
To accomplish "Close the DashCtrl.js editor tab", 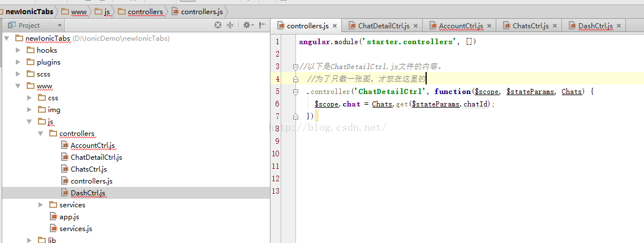I will tap(619, 26).
